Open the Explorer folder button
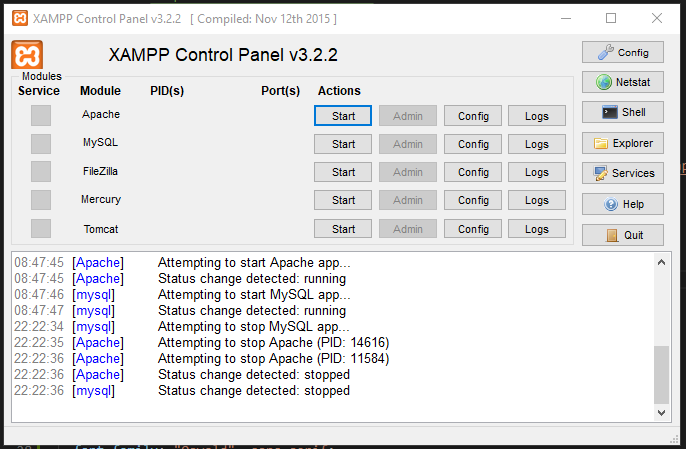This screenshot has height=449, width=686. 622,143
